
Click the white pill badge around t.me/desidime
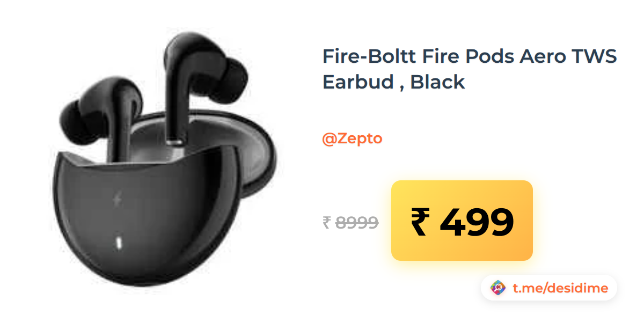point(549,288)
